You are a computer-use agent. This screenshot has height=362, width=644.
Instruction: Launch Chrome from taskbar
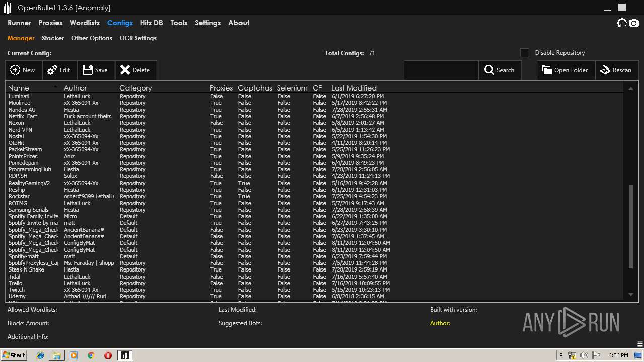(91, 355)
